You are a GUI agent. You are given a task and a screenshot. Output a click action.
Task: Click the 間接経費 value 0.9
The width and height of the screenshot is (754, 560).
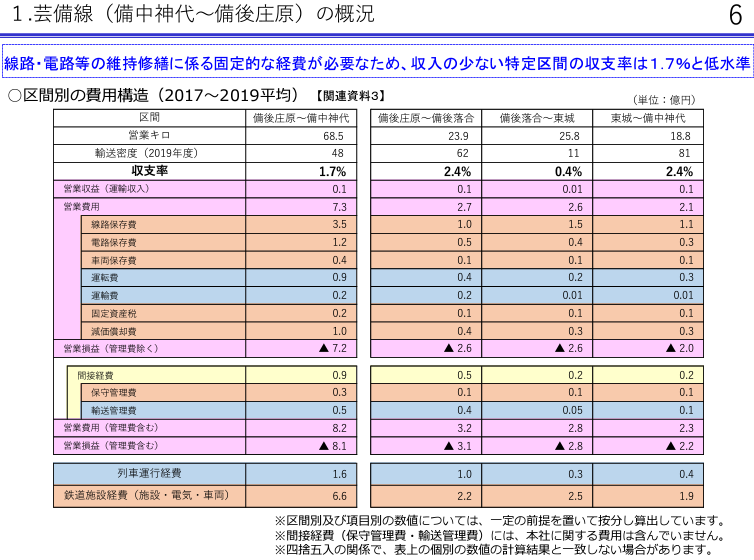point(339,375)
